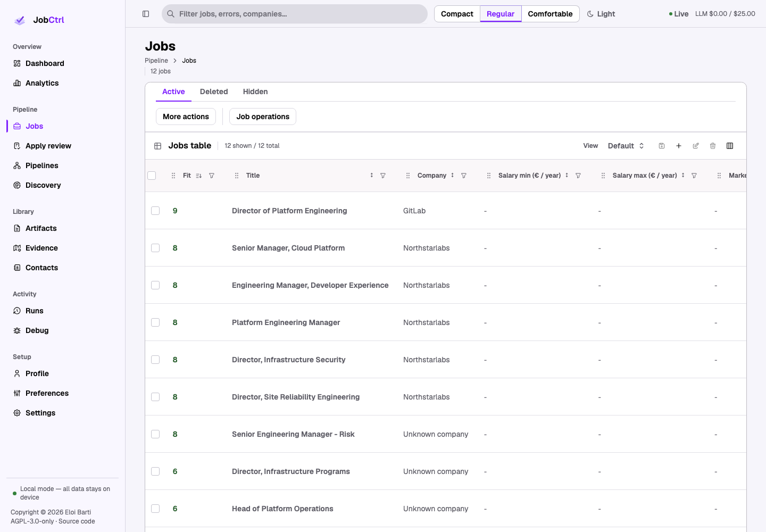766x532 pixels.
Task: Click the Salary max column drag handle
Action: click(x=603, y=176)
